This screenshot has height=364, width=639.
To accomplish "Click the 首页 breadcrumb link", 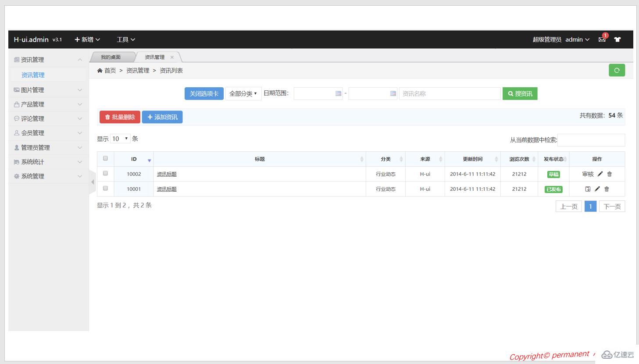I will pyautogui.click(x=110, y=71).
